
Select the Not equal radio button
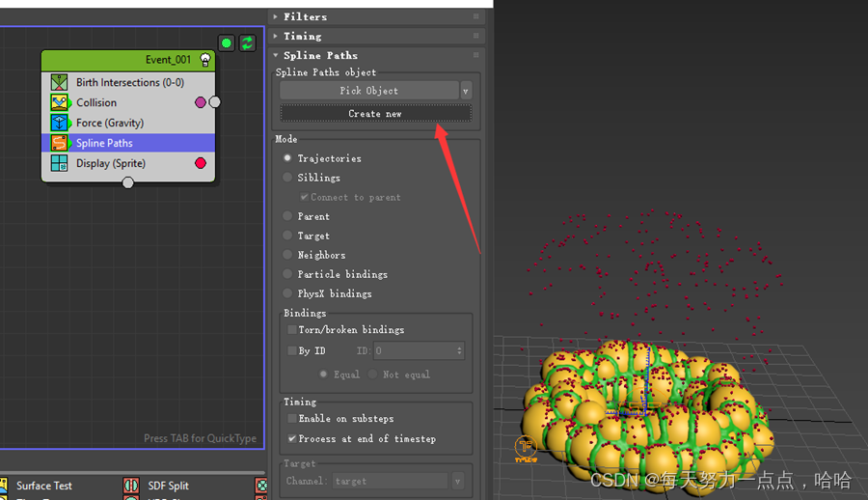pyautogui.click(x=372, y=375)
